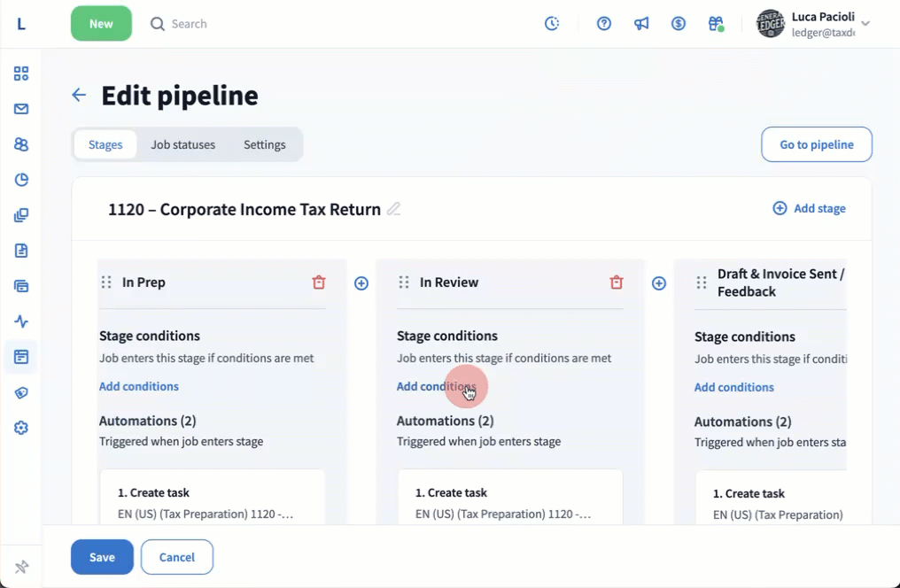The height and width of the screenshot is (588, 900).
Task: Click the back arrow beside Edit pipeline
Action: (79, 96)
